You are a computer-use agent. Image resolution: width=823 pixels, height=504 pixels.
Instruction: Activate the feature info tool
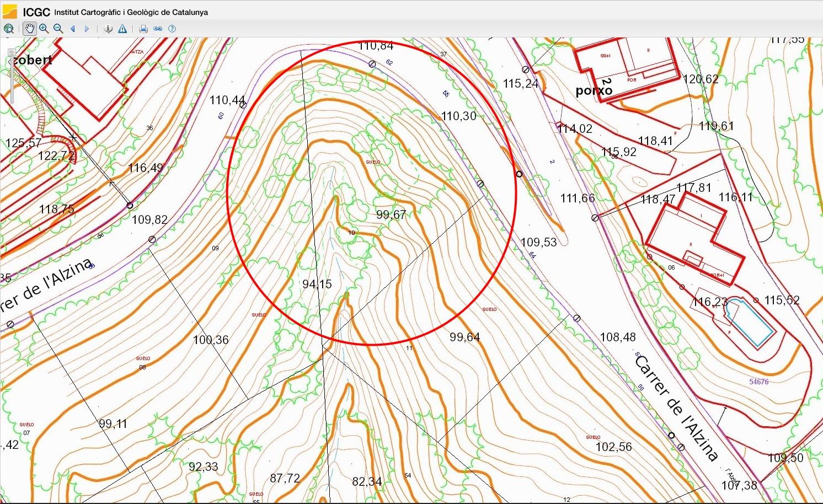point(108,29)
